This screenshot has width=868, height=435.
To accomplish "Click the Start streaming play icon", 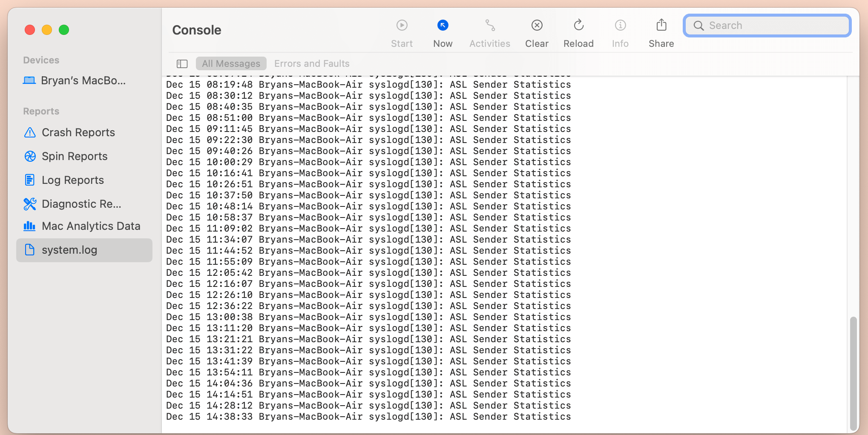I will (x=402, y=26).
